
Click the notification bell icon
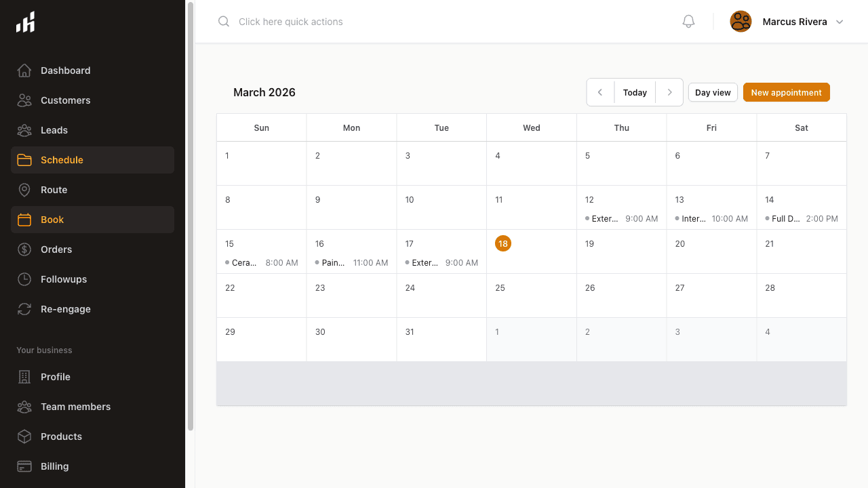tap(688, 21)
